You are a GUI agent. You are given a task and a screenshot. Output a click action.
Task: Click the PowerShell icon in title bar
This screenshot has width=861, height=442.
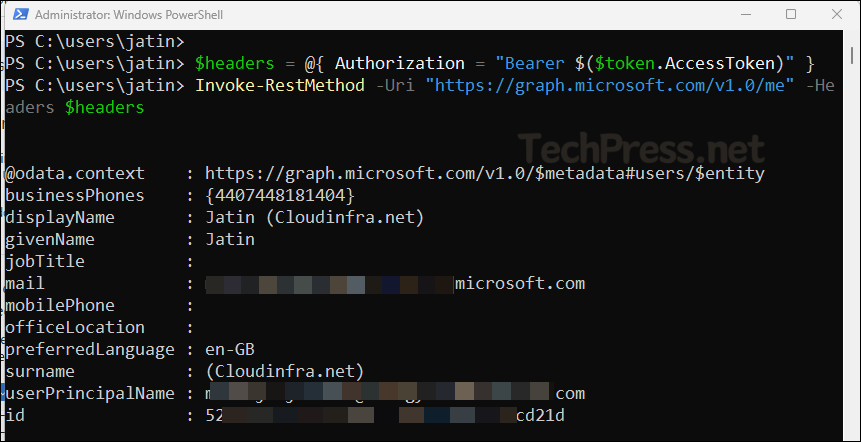17,16
